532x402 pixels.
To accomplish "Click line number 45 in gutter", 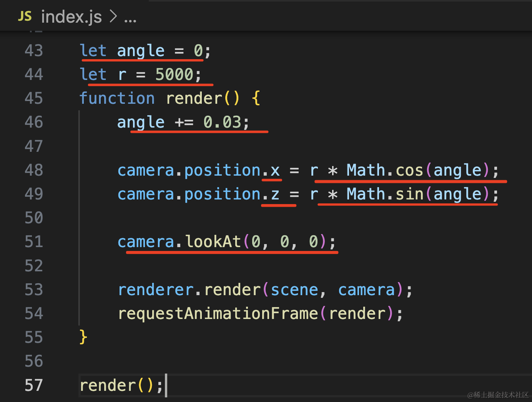I will point(34,98).
